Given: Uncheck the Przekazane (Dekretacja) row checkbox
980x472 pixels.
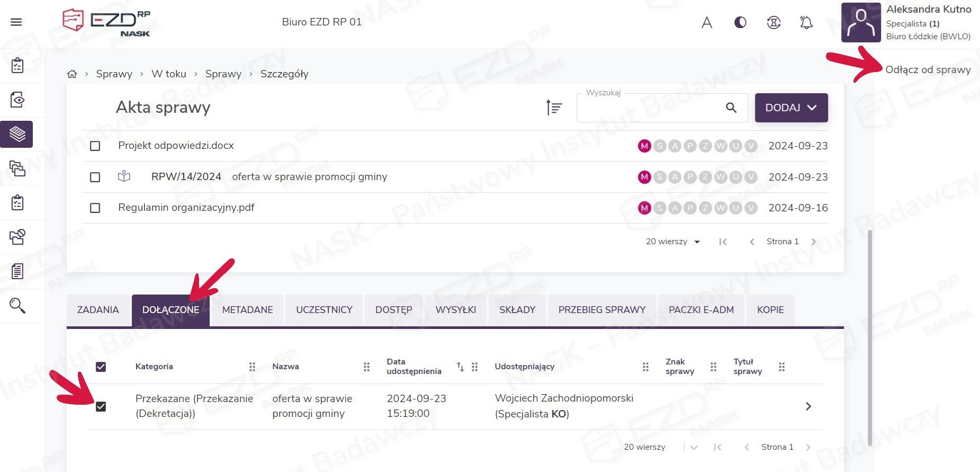Looking at the screenshot, I should pyautogui.click(x=101, y=407).
